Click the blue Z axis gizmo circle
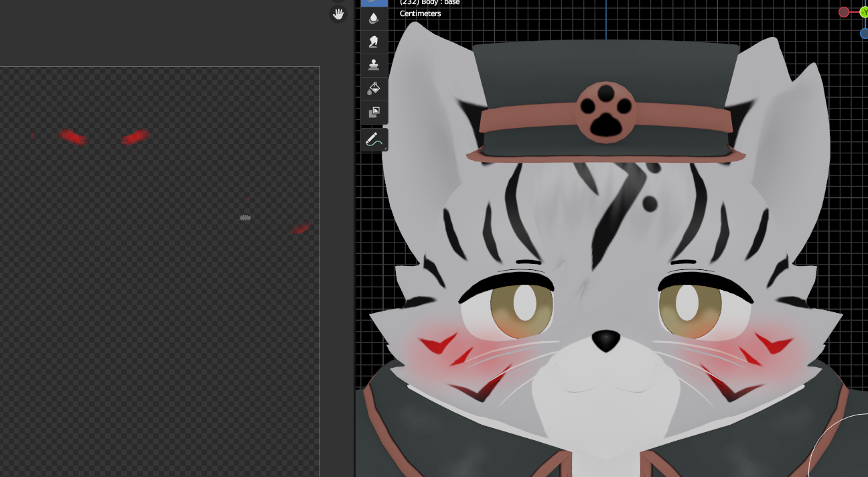Screen dimensions: 868x477 (x=865, y=33)
